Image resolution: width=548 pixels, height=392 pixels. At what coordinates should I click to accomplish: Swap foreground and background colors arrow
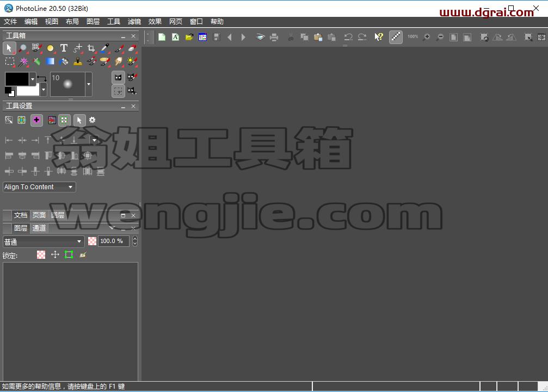coord(42,78)
